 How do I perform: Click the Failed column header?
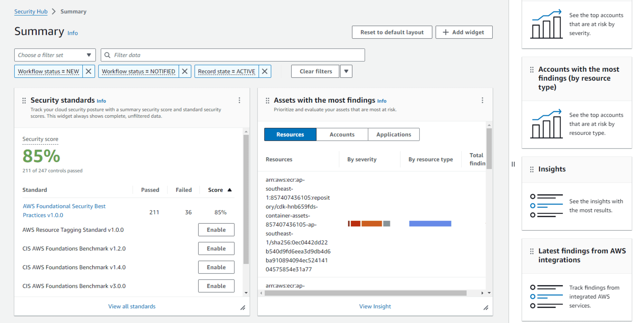[184, 190]
